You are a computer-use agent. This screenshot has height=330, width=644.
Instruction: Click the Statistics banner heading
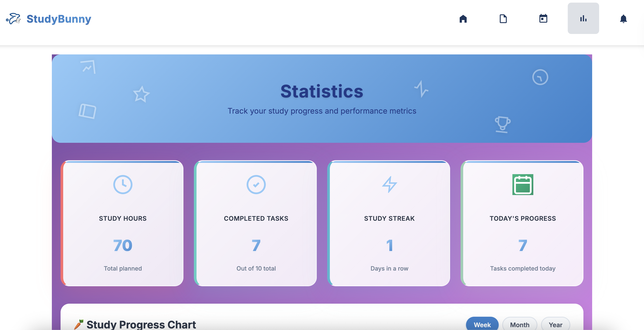point(322,91)
